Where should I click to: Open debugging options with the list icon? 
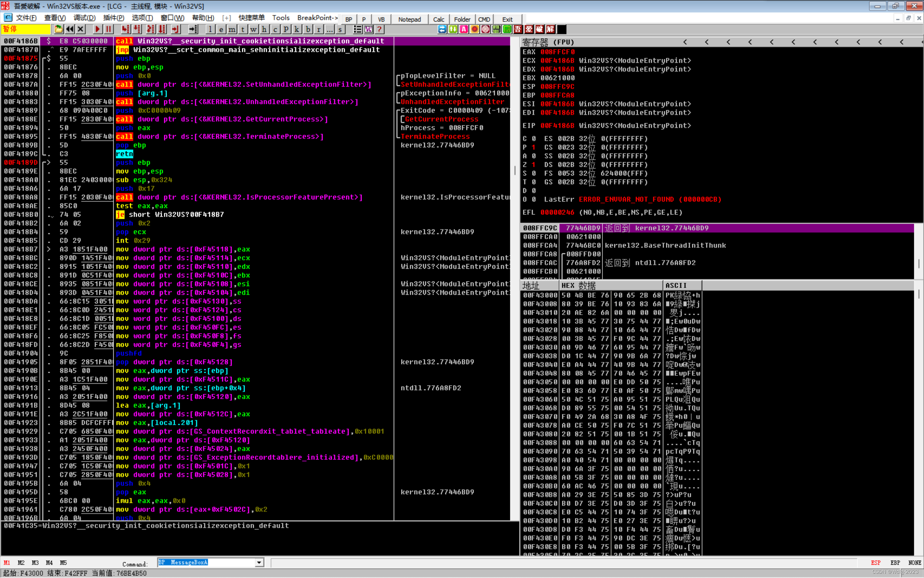click(357, 29)
